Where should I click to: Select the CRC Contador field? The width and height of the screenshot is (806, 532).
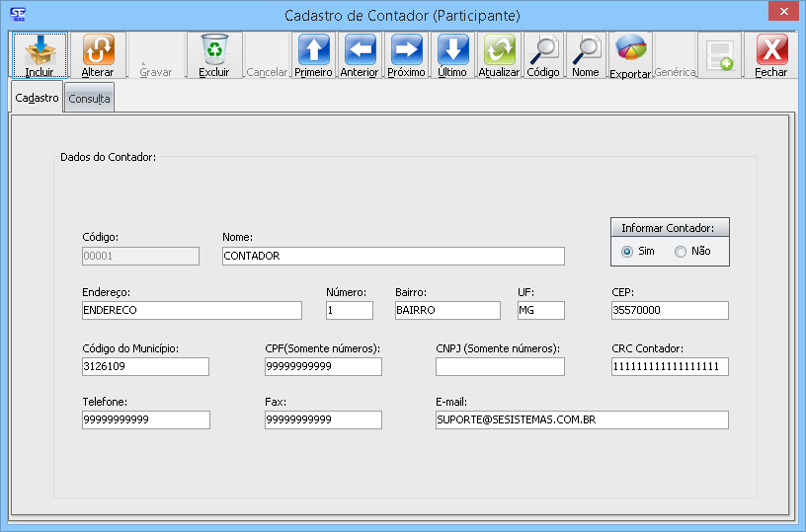[670, 366]
